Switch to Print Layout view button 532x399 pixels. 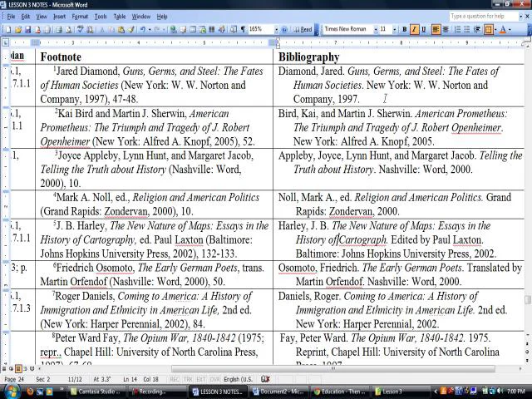(x=18, y=368)
